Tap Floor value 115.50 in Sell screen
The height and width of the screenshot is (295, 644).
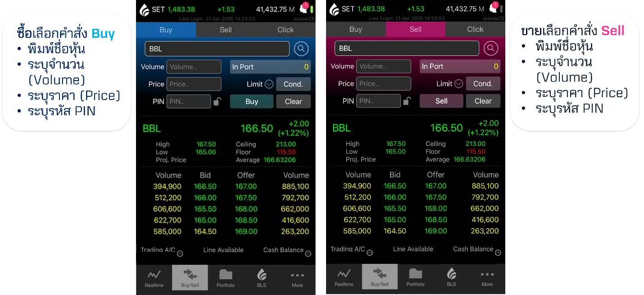click(x=476, y=152)
